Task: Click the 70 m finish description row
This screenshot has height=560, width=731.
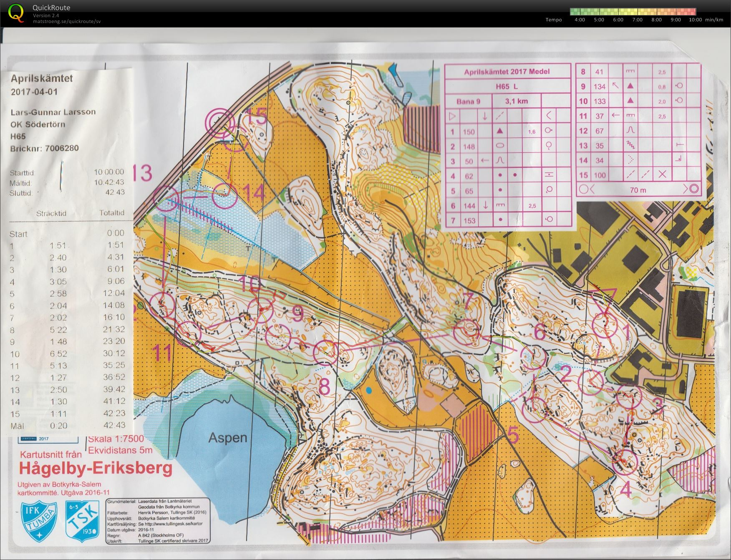Action: pos(638,189)
